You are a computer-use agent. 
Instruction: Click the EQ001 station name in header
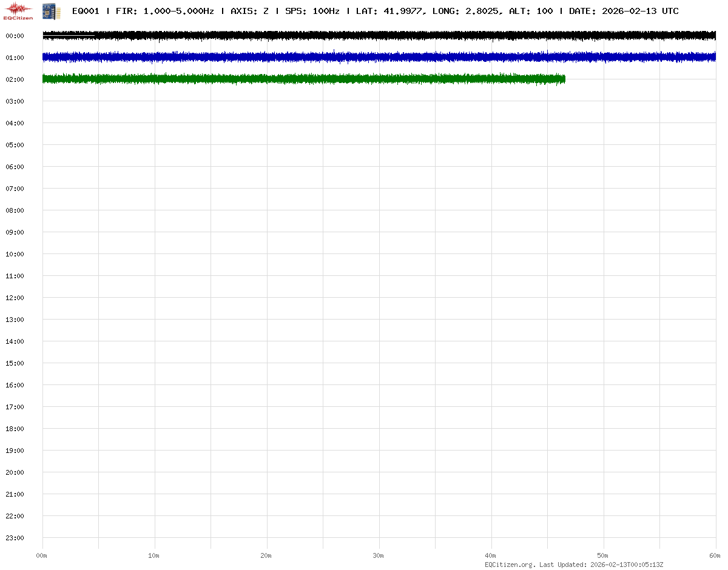(x=86, y=11)
